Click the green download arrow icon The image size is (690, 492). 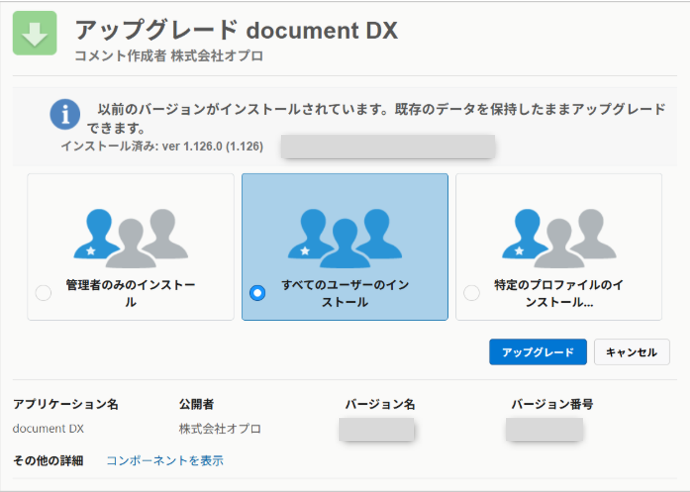point(34,34)
